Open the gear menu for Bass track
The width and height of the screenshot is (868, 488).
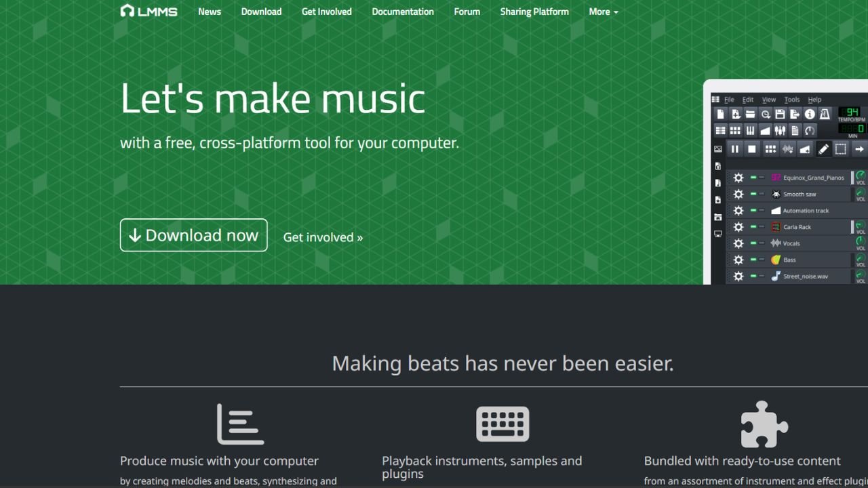[738, 260]
